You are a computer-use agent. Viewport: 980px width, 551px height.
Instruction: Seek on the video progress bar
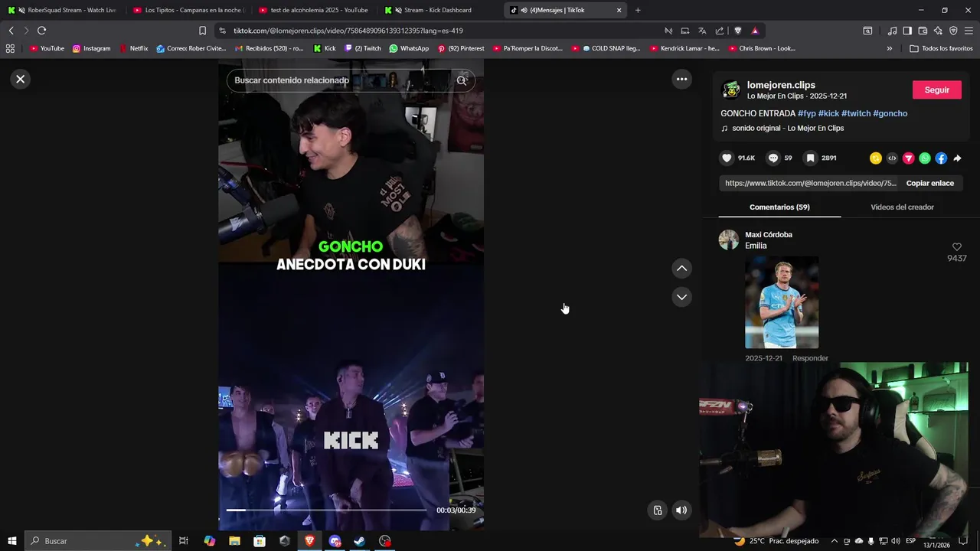click(x=326, y=510)
